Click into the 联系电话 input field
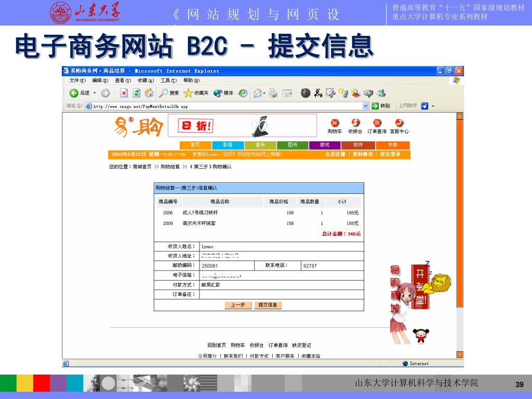The height and width of the screenshot is (399, 532). [332, 265]
